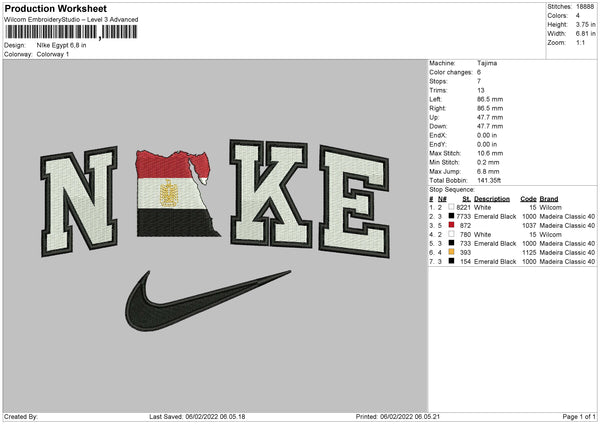Select thread code '1037' in the red row
Image resolution: width=600 pixels, height=424 pixels.
click(529, 225)
